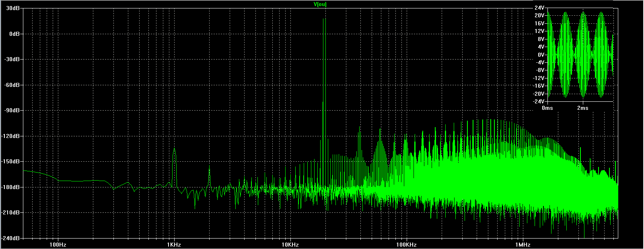Click the 24V label in inset plot
Viewport: 644px width, 249px height.
[x=539, y=8]
